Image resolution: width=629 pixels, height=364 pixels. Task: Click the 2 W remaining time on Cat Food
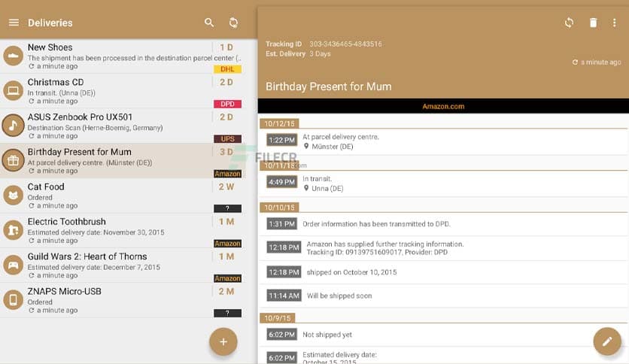[x=226, y=187]
